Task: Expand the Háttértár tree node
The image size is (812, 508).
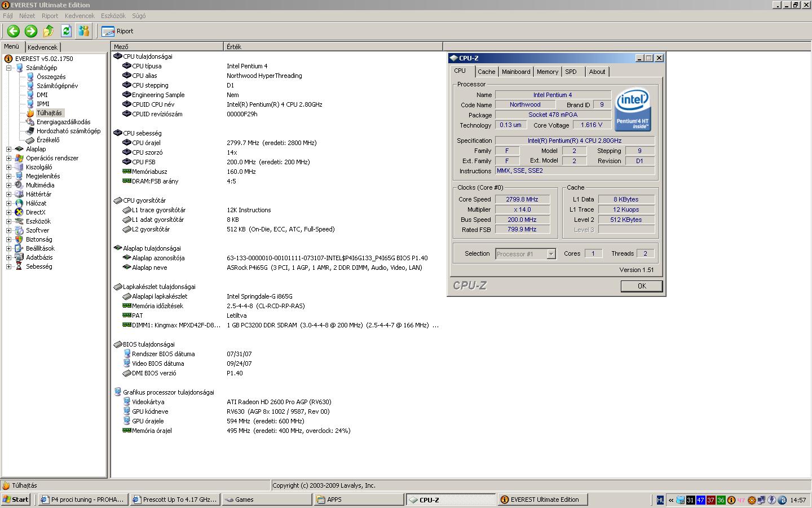Action: coord(9,194)
